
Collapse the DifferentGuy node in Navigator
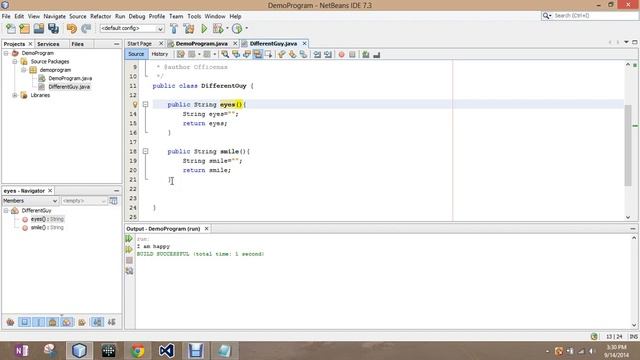pyautogui.click(x=6, y=211)
